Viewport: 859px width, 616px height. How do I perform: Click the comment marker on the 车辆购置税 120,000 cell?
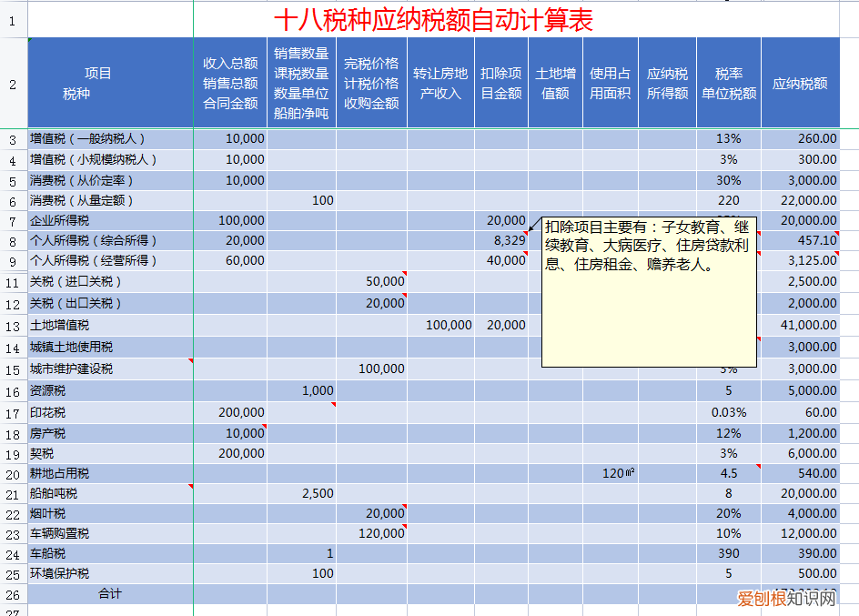pyautogui.click(x=406, y=527)
